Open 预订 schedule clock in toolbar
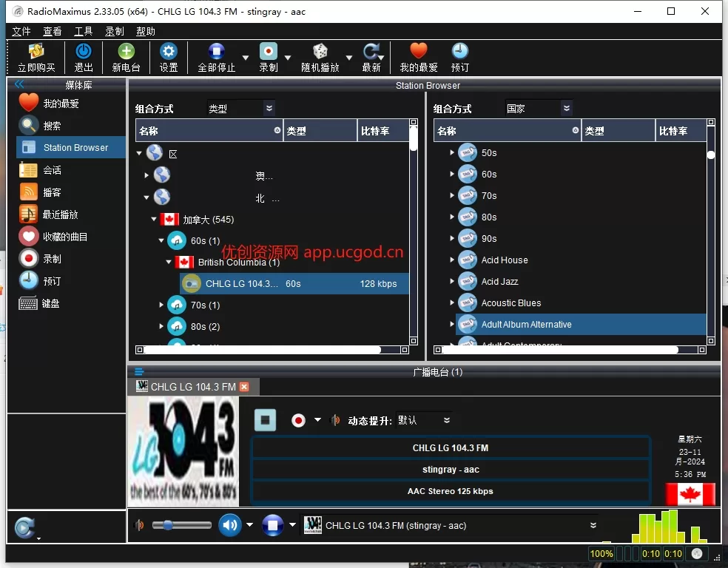 click(x=459, y=58)
